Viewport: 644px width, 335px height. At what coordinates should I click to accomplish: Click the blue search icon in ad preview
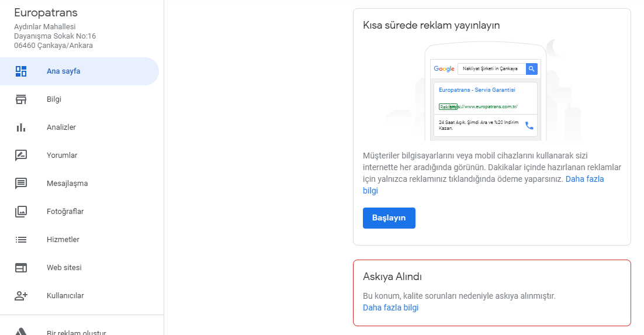(531, 68)
